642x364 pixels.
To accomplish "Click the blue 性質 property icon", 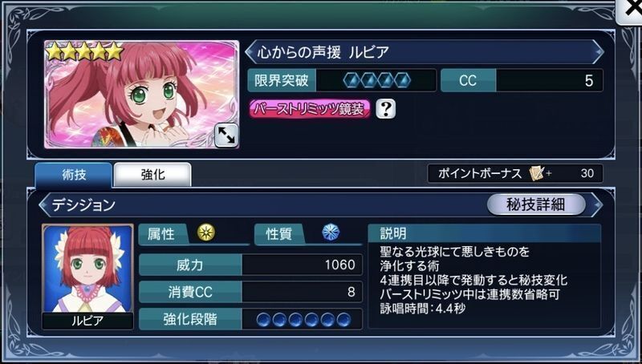I will 331,233.
